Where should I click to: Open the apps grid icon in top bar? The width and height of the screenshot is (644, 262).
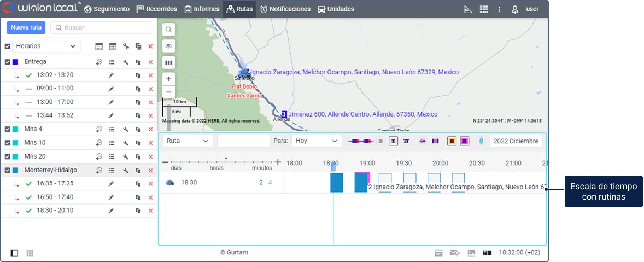click(x=483, y=9)
